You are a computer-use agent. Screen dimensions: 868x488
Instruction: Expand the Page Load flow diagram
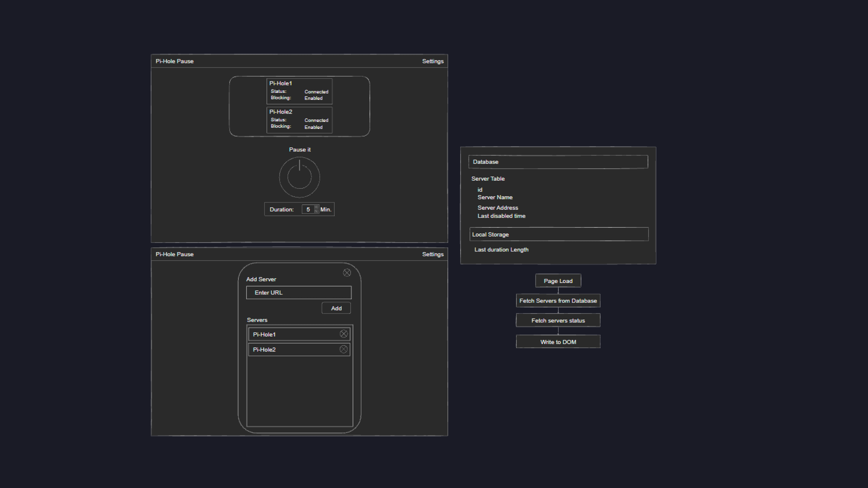(557, 281)
